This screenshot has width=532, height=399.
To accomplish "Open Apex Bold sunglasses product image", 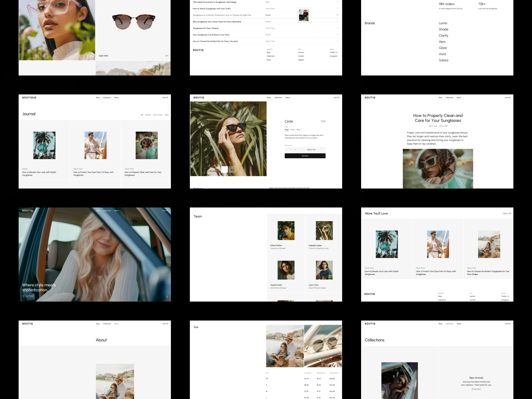I will click(134, 22).
